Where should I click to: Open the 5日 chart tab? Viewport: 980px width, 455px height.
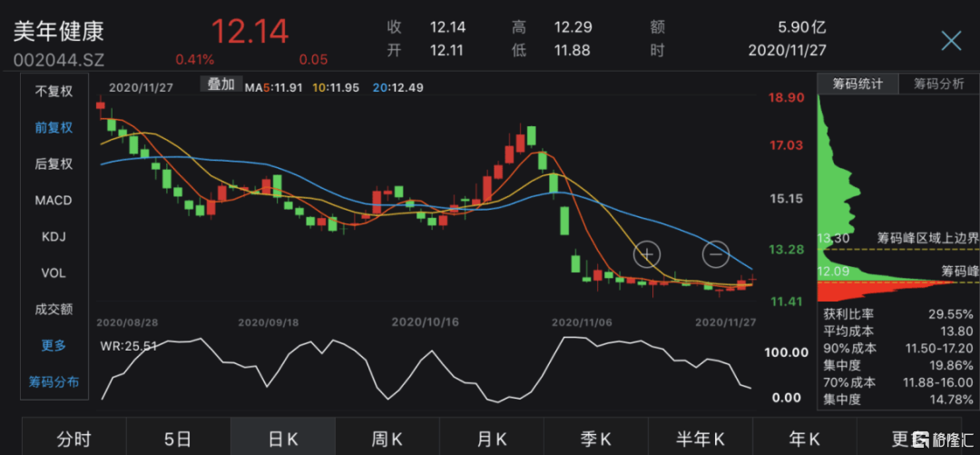[x=178, y=438]
